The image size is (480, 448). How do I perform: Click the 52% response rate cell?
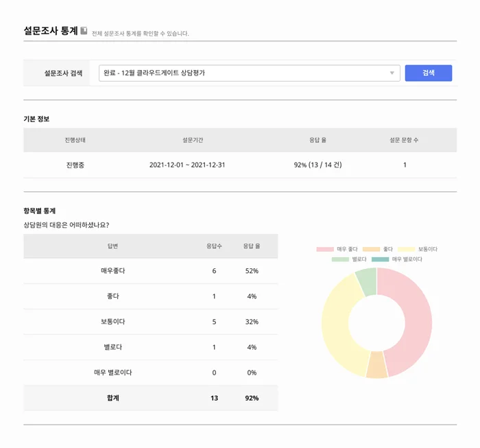coord(252,271)
